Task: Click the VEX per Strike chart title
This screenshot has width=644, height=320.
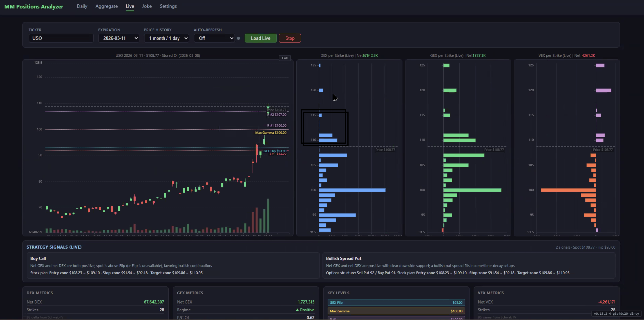Action: click(x=566, y=55)
